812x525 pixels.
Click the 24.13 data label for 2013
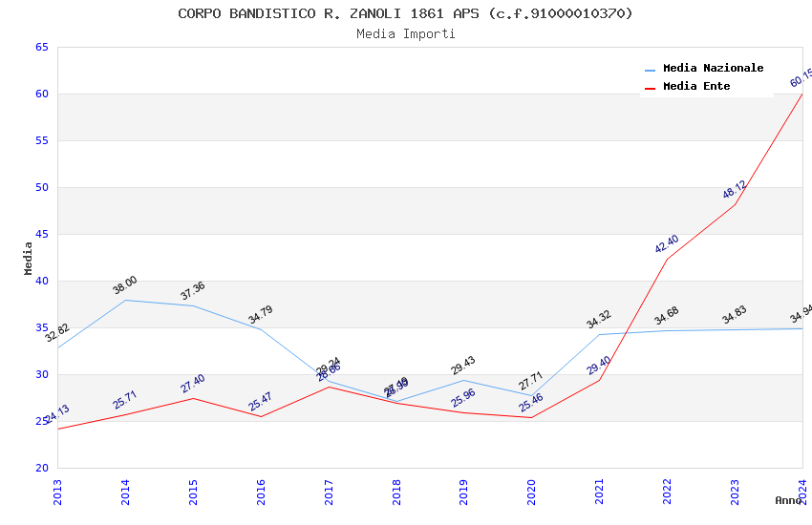tap(57, 414)
